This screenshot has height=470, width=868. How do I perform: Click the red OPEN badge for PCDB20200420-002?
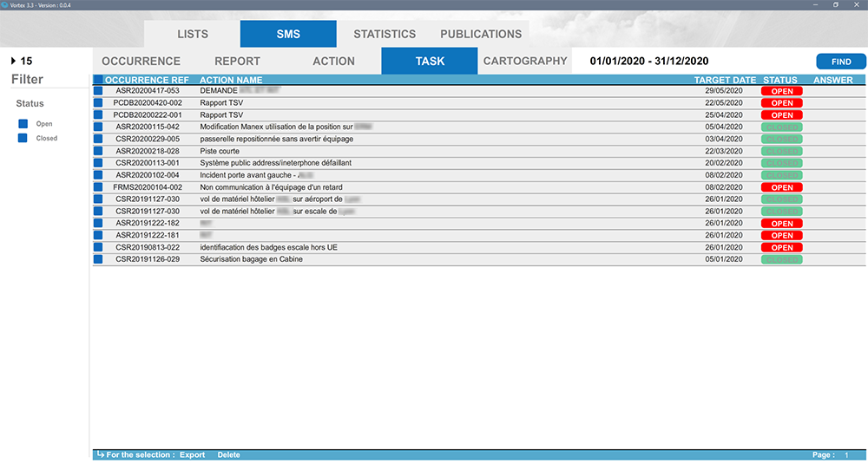pyautogui.click(x=781, y=103)
